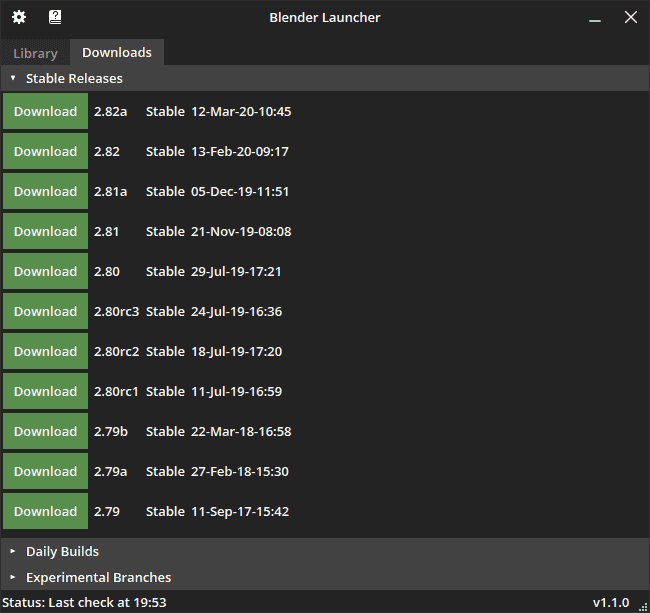Viewport: 650px width, 613px height.
Task: Switch to the Library tab
Action: (x=36, y=53)
